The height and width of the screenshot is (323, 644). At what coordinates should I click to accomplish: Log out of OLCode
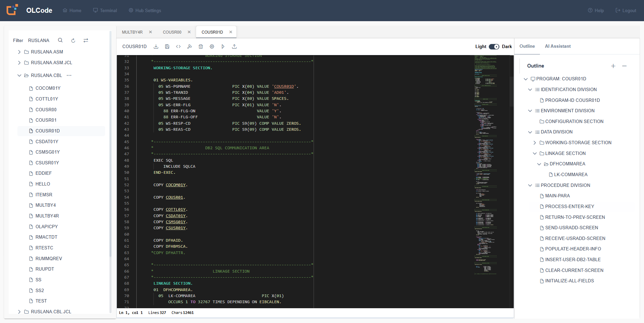pos(626,10)
